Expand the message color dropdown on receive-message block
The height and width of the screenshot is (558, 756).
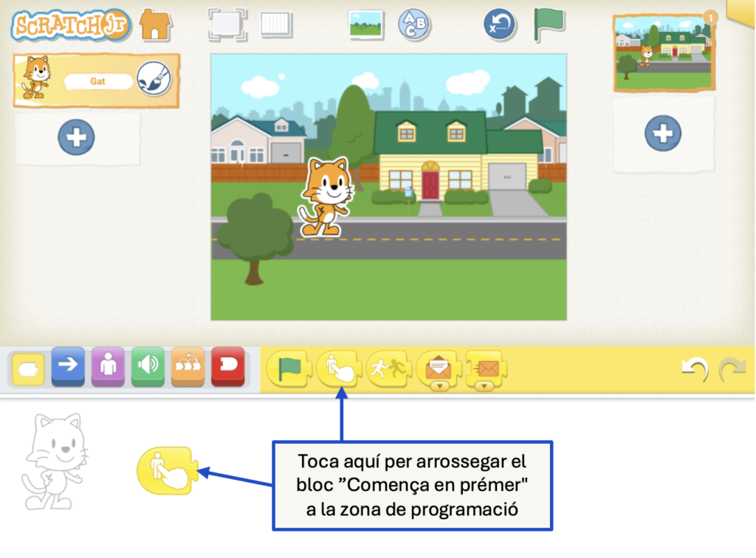(440, 385)
